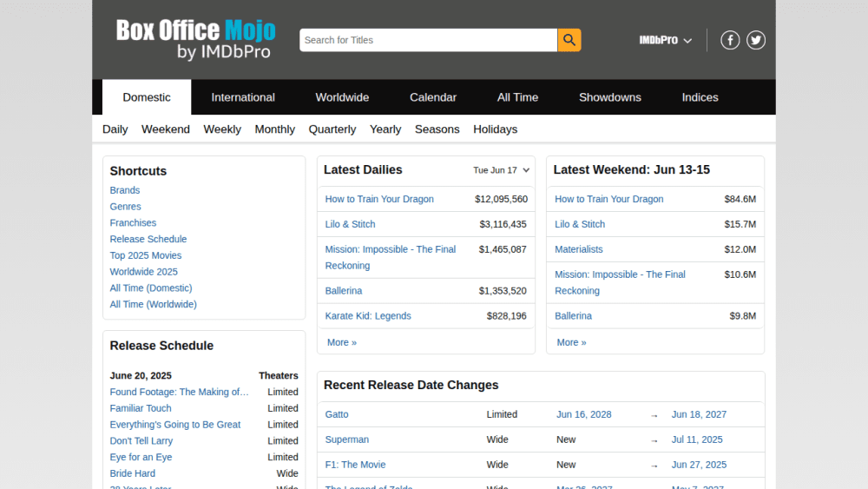
Task: Select the Seasons sub-navigation item
Action: [437, 129]
